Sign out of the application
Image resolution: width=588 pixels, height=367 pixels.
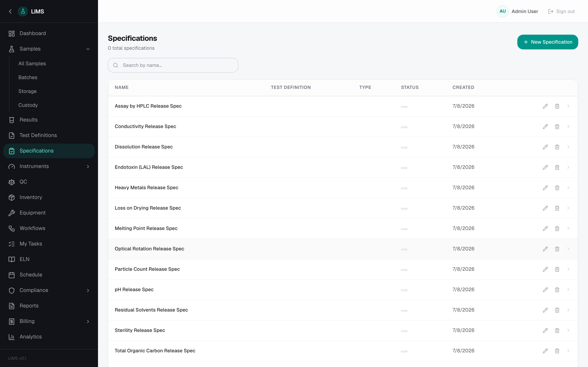click(x=561, y=11)
